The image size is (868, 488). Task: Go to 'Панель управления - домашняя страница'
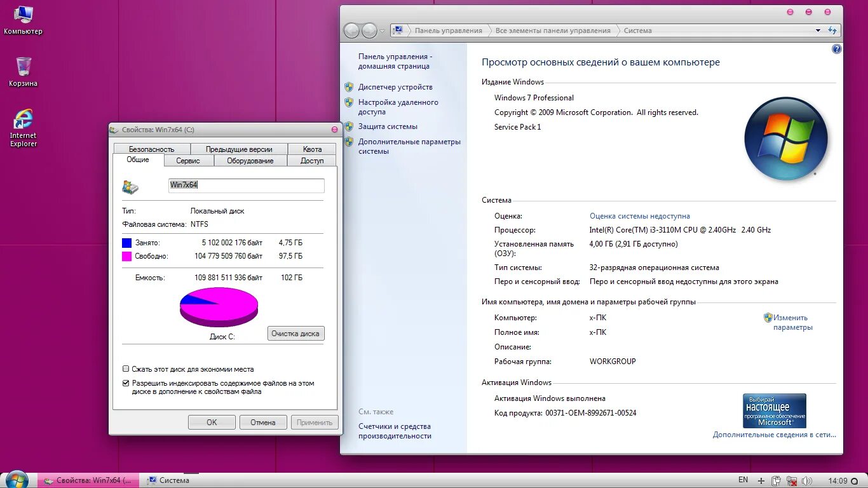(395, 61)
